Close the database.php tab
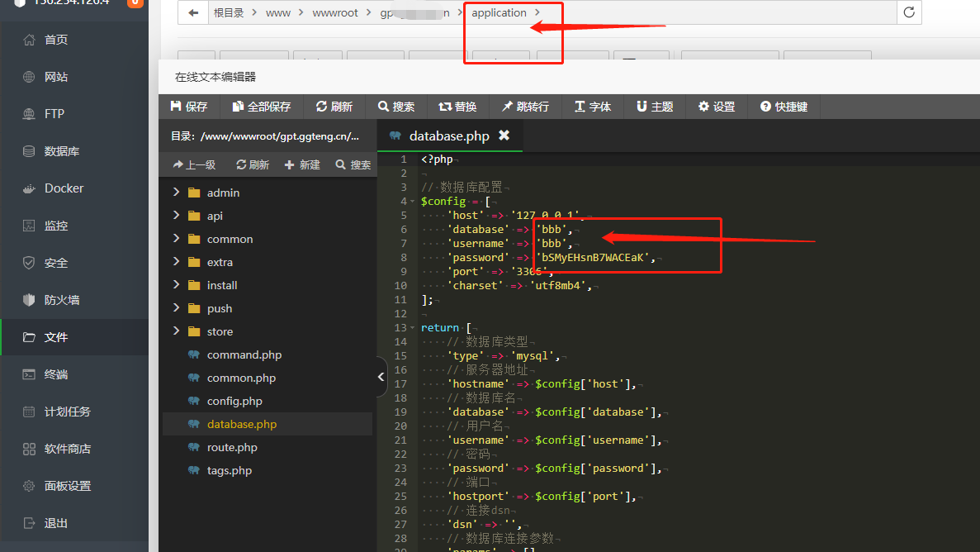The image size is (980, 552). coord(504,136)
